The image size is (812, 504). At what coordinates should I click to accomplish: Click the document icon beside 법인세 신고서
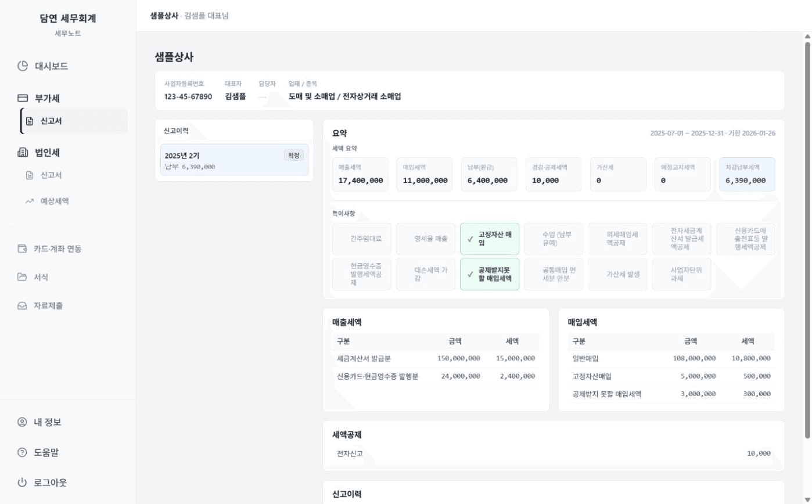(x=30, y=175)
